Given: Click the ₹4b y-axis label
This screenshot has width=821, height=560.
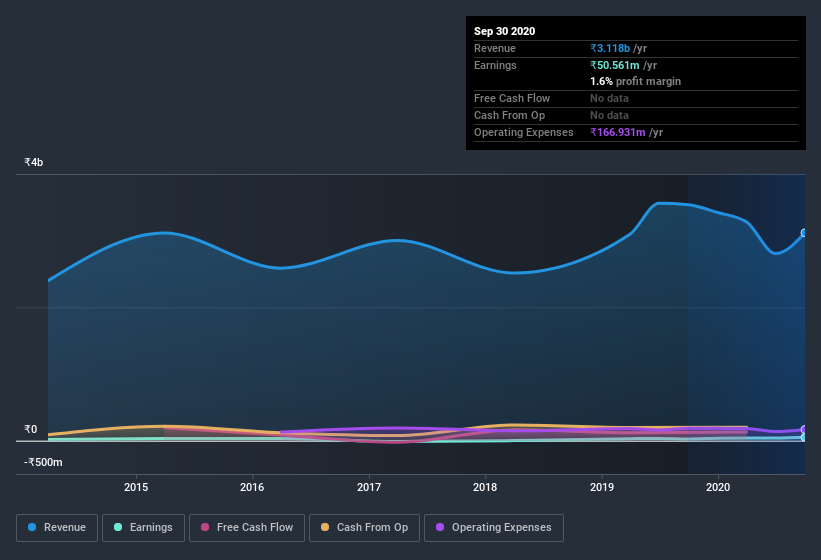Looking at the screenshot, I should pos(34,162).
